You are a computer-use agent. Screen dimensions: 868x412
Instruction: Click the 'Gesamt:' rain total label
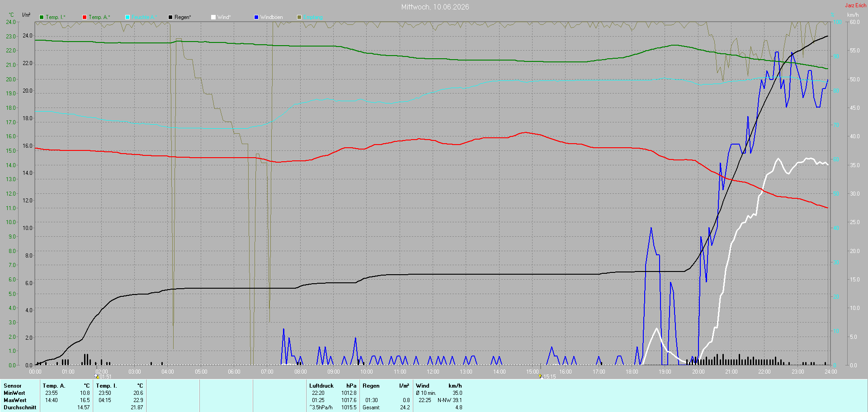(371, 407)
